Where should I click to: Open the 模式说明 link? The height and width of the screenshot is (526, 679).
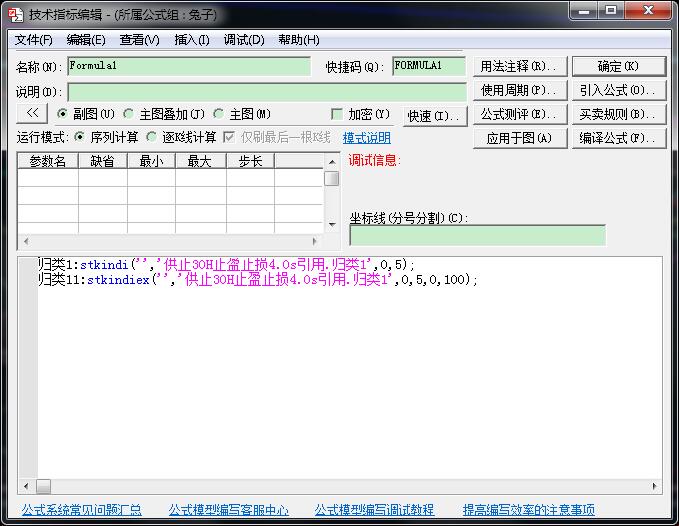(x=367, y=138)
